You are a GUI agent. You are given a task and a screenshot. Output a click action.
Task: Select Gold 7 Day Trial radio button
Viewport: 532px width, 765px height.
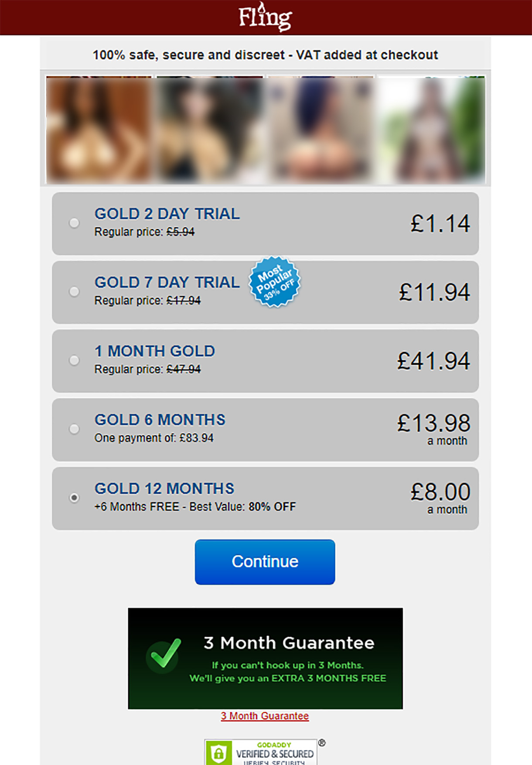[75, 291]
